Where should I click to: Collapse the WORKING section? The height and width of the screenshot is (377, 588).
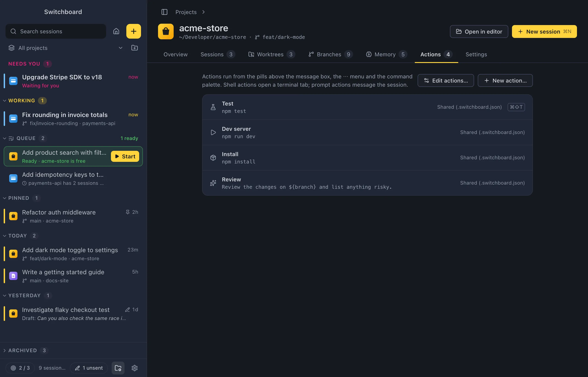[x=4, y=101]
